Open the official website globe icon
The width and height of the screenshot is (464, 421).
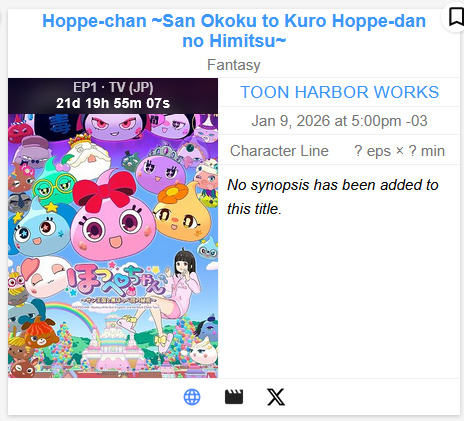[192, 397]
